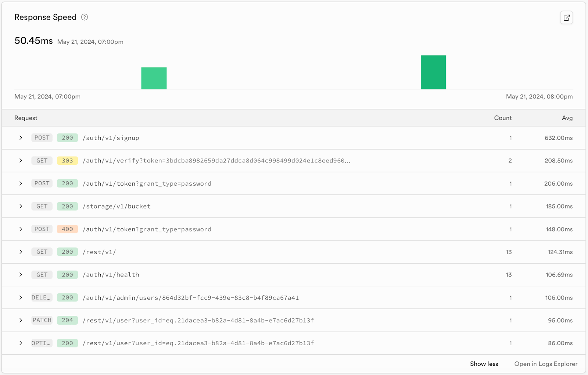
Task: Expand the GET /auth/v1/health row
Action: pos(21,275)
